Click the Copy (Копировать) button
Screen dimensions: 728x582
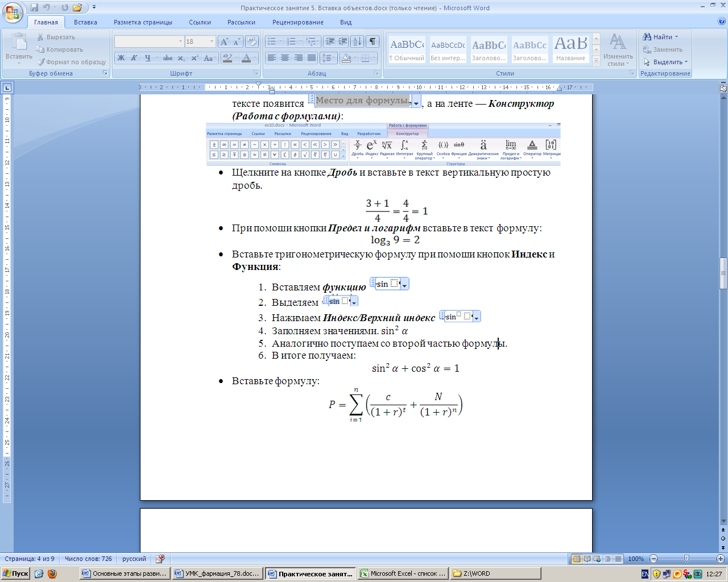(60, 49)
